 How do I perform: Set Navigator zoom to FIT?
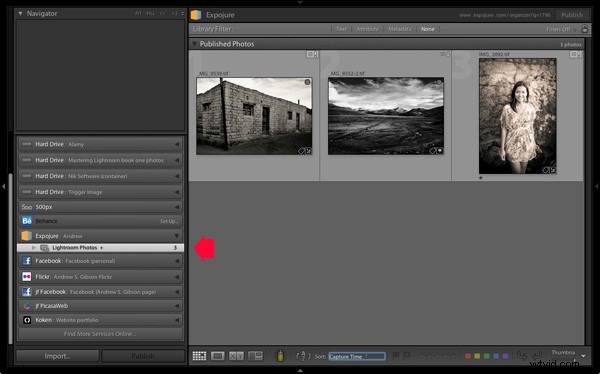(x=138, y=13)
